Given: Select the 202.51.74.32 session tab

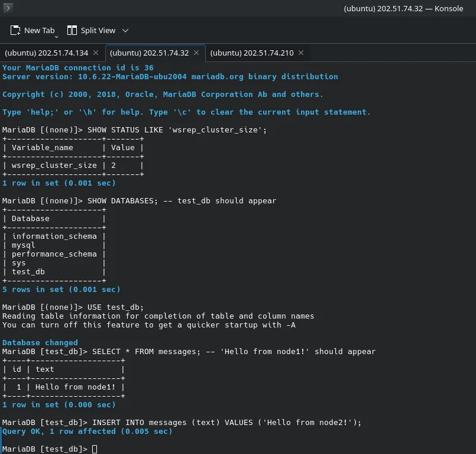Looking at the screenshot, I should click(x=149, y=53).
